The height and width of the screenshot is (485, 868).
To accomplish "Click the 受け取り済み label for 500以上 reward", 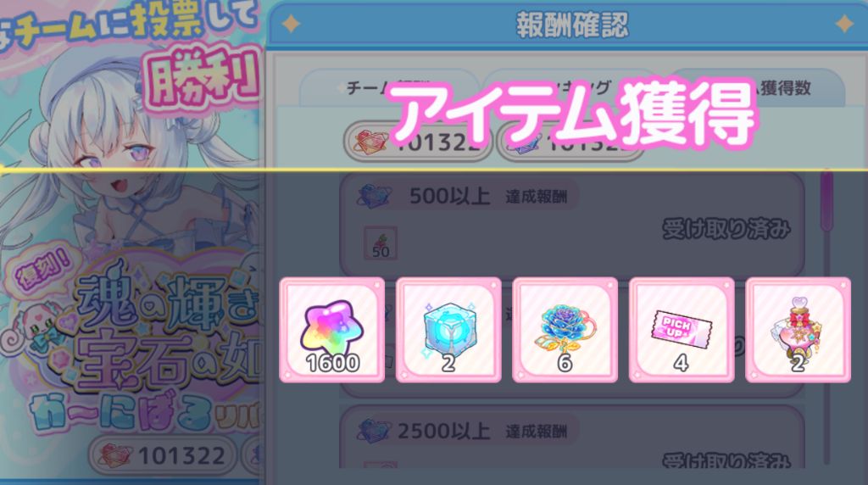I will tap(726, 229).
